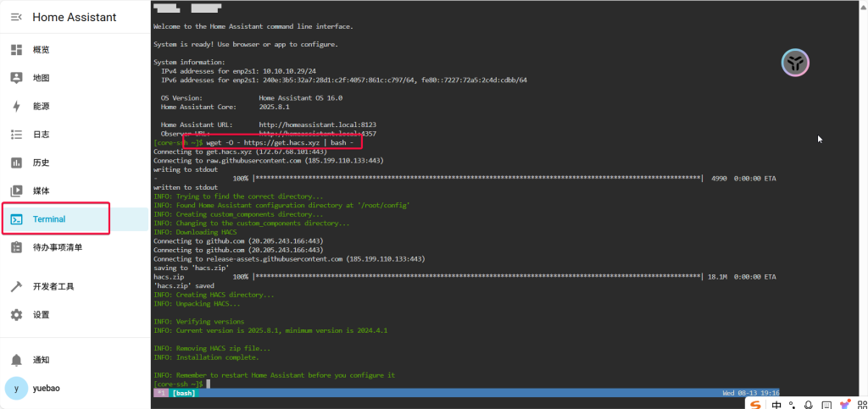Click the http://homeassistant.local:8123 URL

pyautogui.click(x=318, y=125)
